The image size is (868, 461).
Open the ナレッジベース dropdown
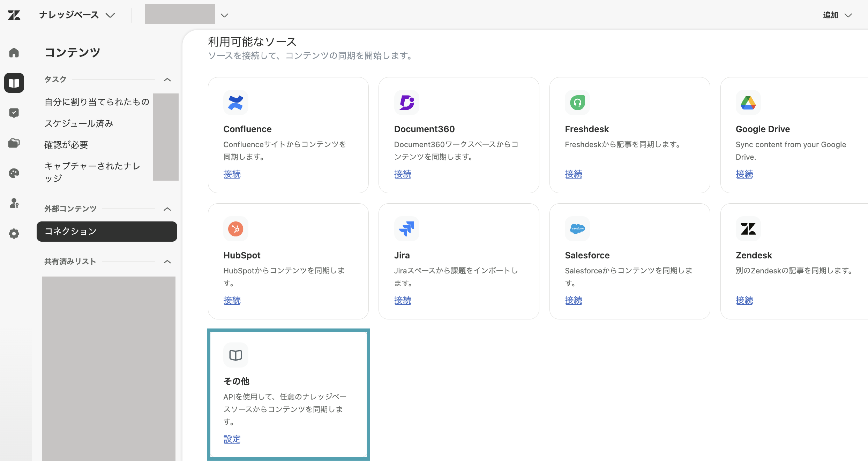[77, 15]
